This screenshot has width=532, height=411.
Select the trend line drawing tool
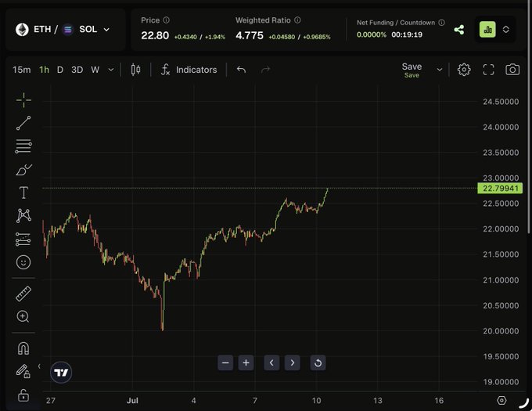23,123
